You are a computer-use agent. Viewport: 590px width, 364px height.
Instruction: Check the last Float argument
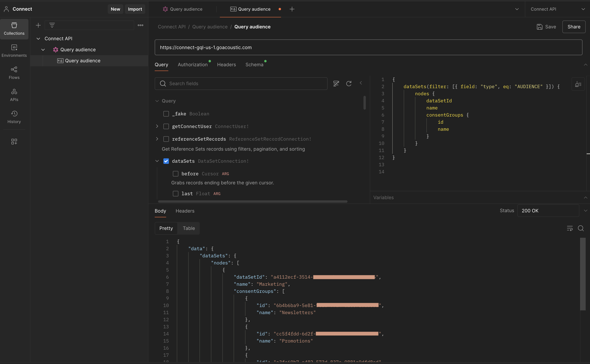[x=176, y=194]
